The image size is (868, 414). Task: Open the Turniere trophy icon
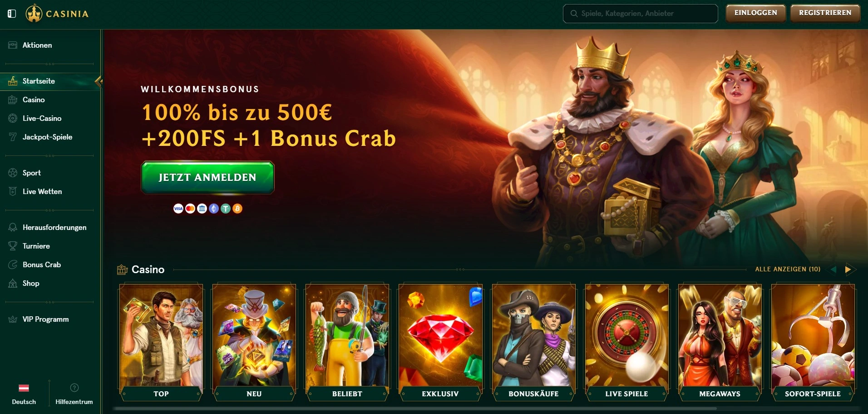tap(13, 246)
